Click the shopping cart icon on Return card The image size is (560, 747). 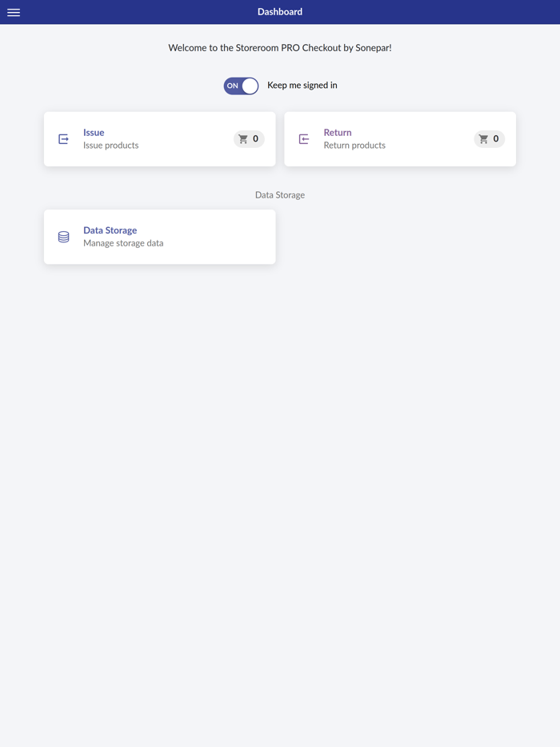tap(483, 138)
